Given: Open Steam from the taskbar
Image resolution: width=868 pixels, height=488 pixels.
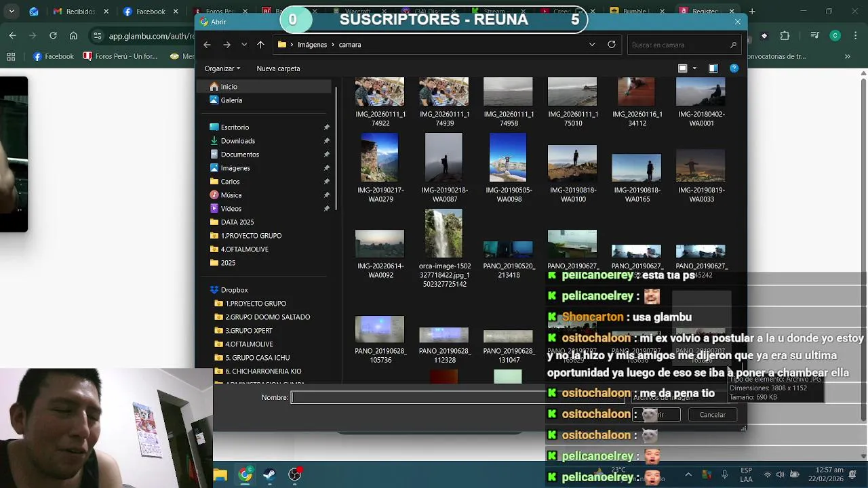Looking at the screenshot, I should (270, 474).
